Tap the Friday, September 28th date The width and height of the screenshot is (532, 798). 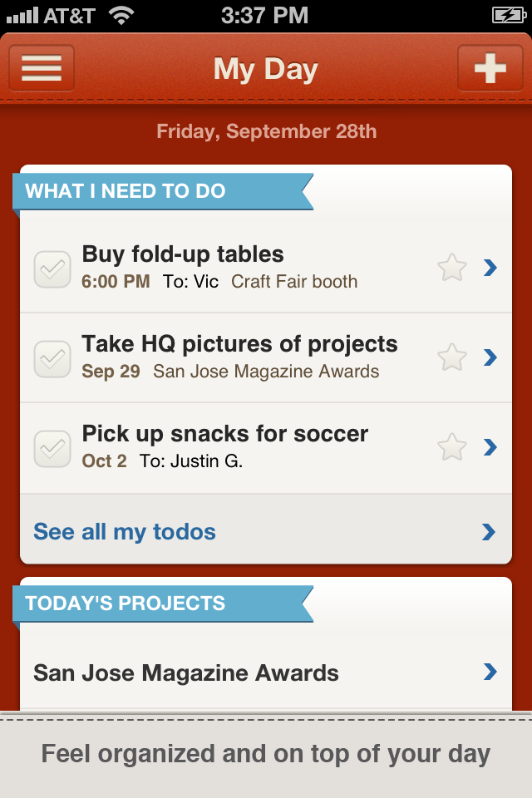pos(266,131)
